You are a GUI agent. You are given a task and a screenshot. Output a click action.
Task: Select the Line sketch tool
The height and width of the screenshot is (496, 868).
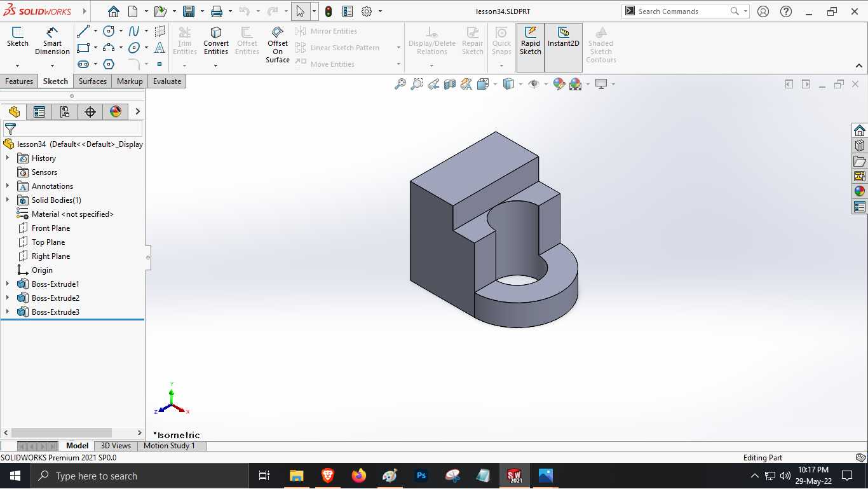click(83, 31)
